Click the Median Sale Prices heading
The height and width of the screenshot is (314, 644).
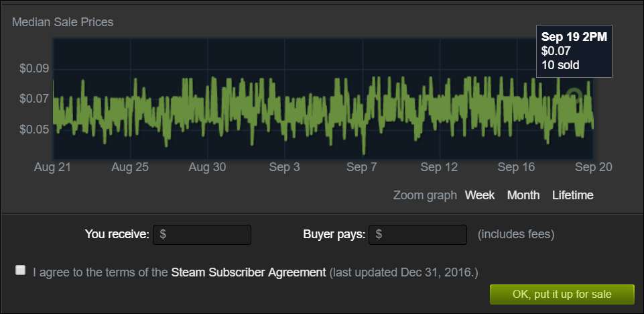coord(63,22)
